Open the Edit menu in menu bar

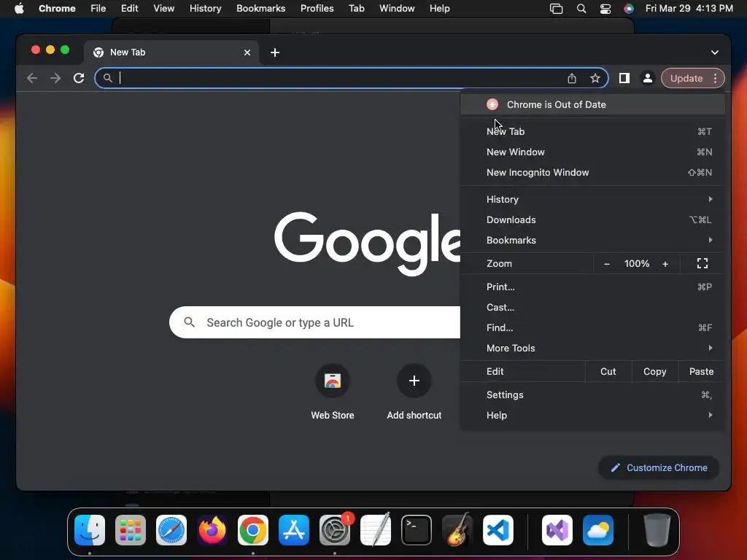pos(129,9)
